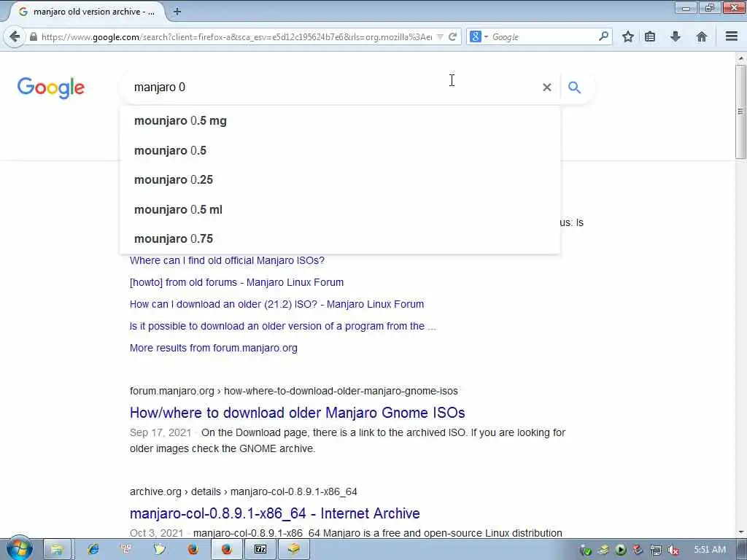Open 'How can I download an older (21.2) ISO?'
The image size is (747, 560).
(276, 304)
